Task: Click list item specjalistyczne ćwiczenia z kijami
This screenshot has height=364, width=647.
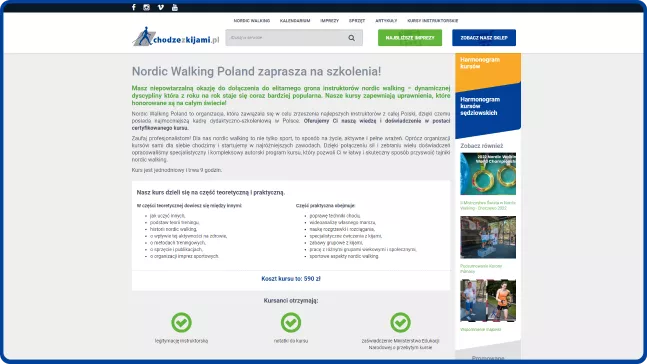Action: coord(346,236)
